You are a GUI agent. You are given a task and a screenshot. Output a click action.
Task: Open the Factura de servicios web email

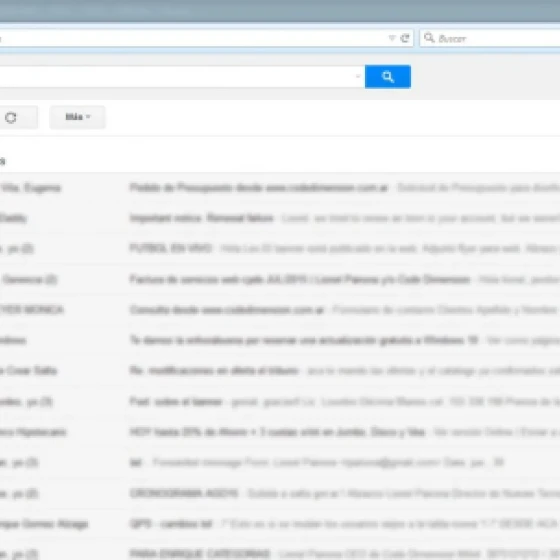tap(280, 279)
